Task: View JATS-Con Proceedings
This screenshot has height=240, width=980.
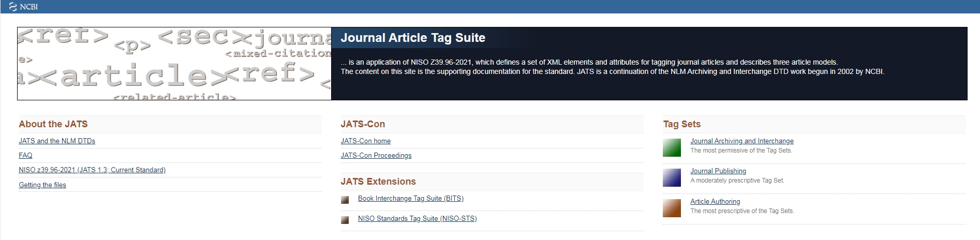Action: [x=376, y=155]
